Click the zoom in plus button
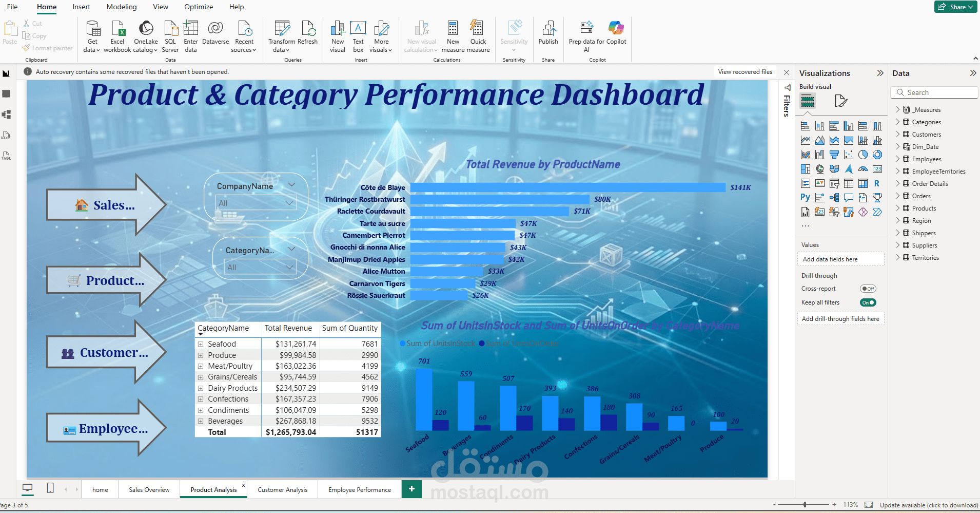This screenshot has width=980, height=513. point(834,505)
